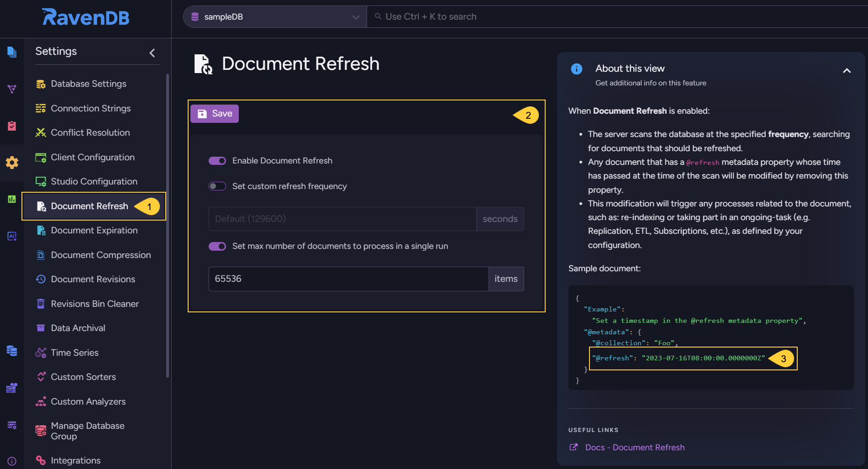Image resolution: width=868 pixels, height=469 pixels.
Task: Click the Custom Sorters icon
Action: pyautogui.click(x=41, y=377)
